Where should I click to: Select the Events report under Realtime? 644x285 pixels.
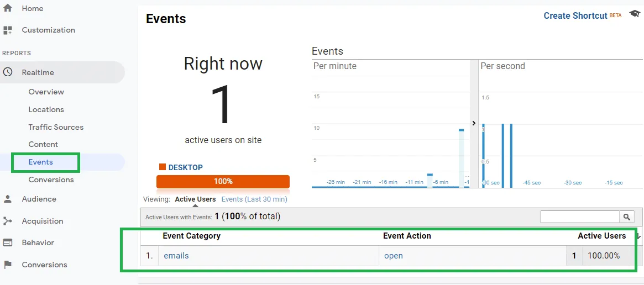(41, 162)
